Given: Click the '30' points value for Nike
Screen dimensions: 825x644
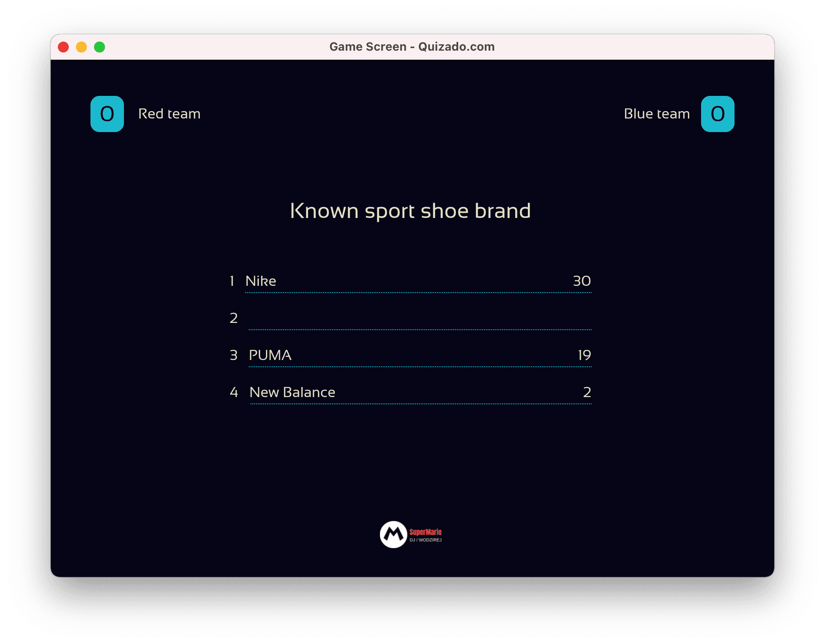Looking at the screenshot, I should pos(582,281).
